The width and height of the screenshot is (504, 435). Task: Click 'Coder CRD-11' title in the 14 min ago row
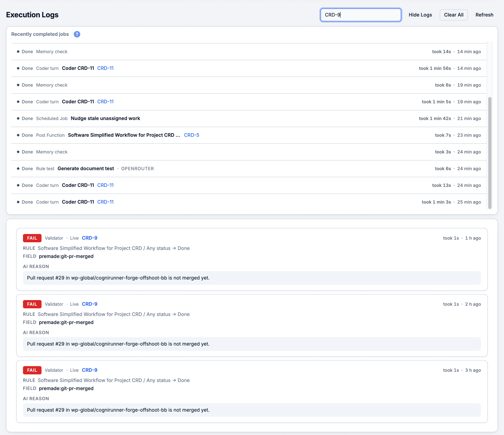[78, 68]
